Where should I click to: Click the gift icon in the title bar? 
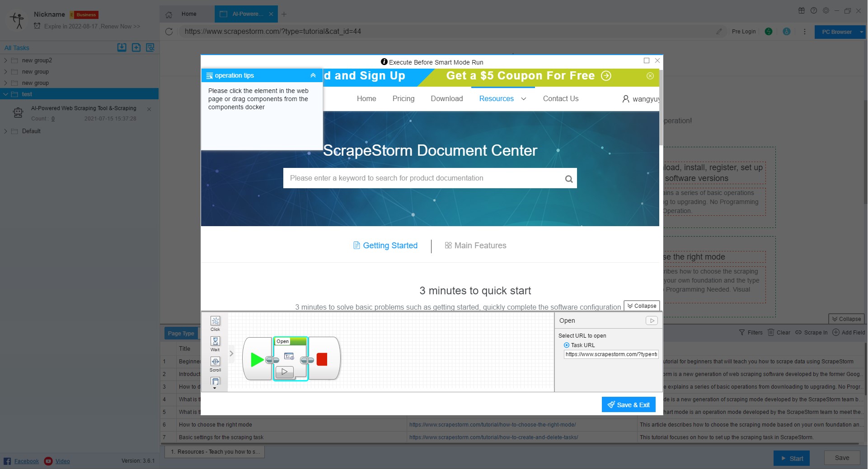pyautogui.click(x=801, y=10)
